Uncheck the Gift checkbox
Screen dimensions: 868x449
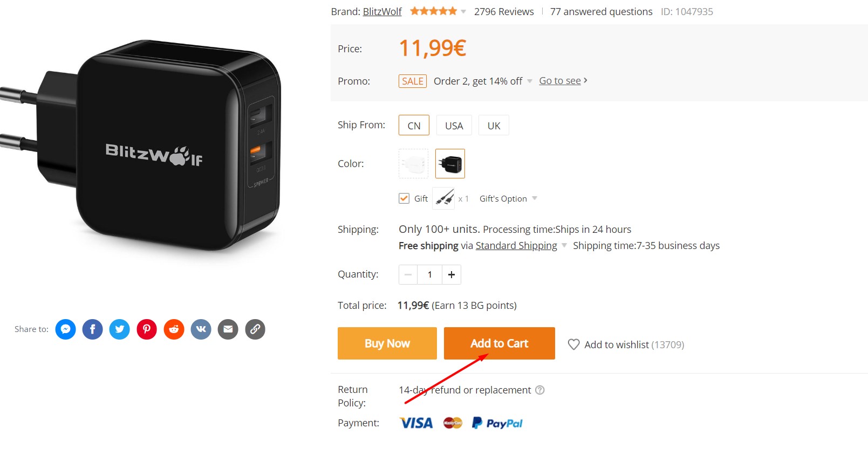[404, 198]
